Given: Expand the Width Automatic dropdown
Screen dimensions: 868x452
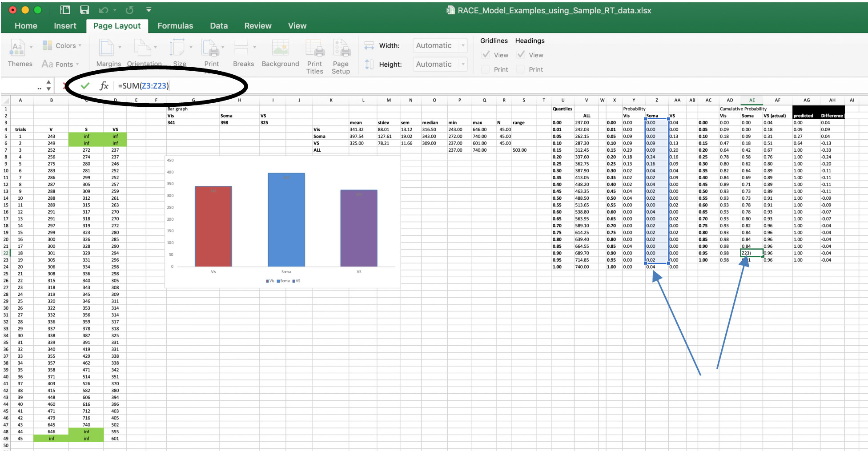Looking at the screenshot, I should click(463, 45).
